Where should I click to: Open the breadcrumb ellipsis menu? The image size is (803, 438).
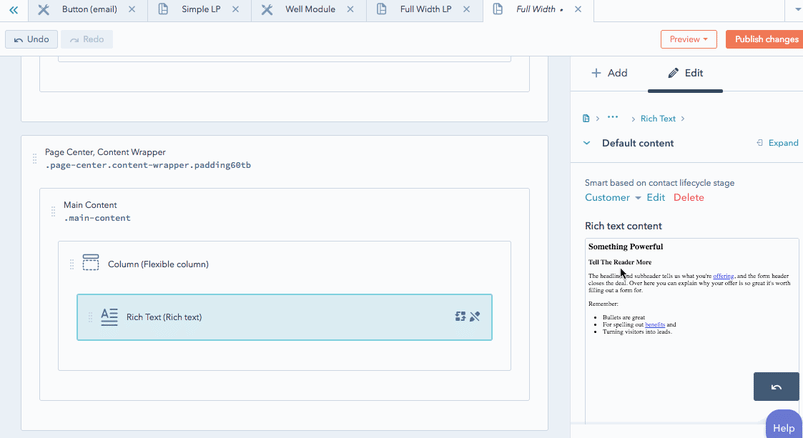click(x=612, y=117)
